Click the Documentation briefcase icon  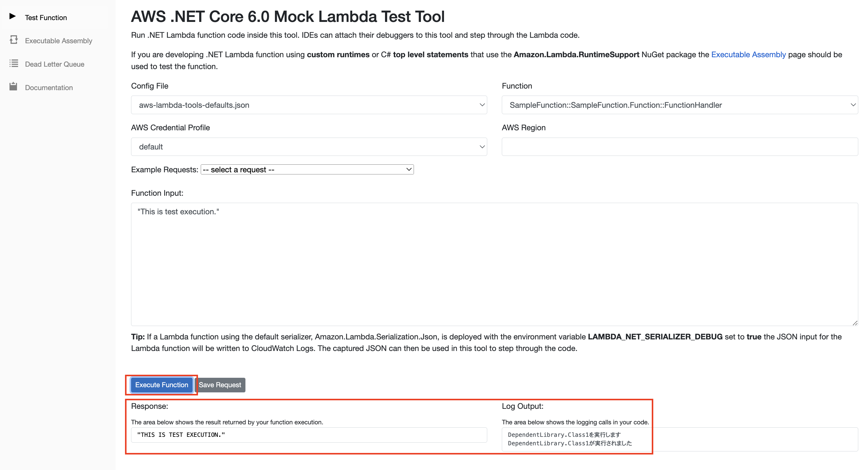click(x=13, y=87)
